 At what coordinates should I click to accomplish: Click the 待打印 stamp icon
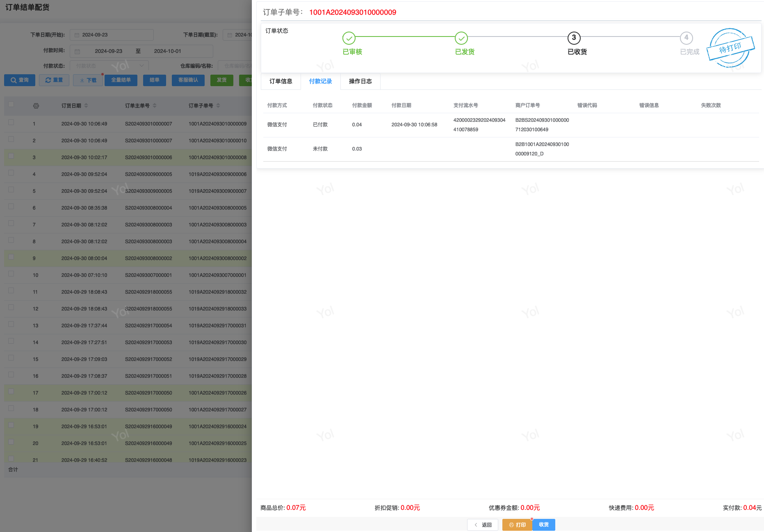[730, 48]
